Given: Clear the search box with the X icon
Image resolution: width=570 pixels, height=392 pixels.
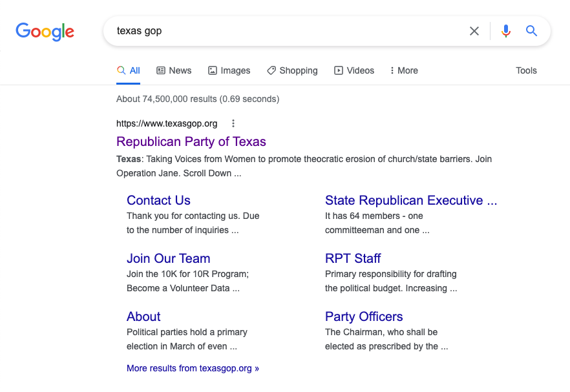Looking at the screenshot, I should 474,31.
